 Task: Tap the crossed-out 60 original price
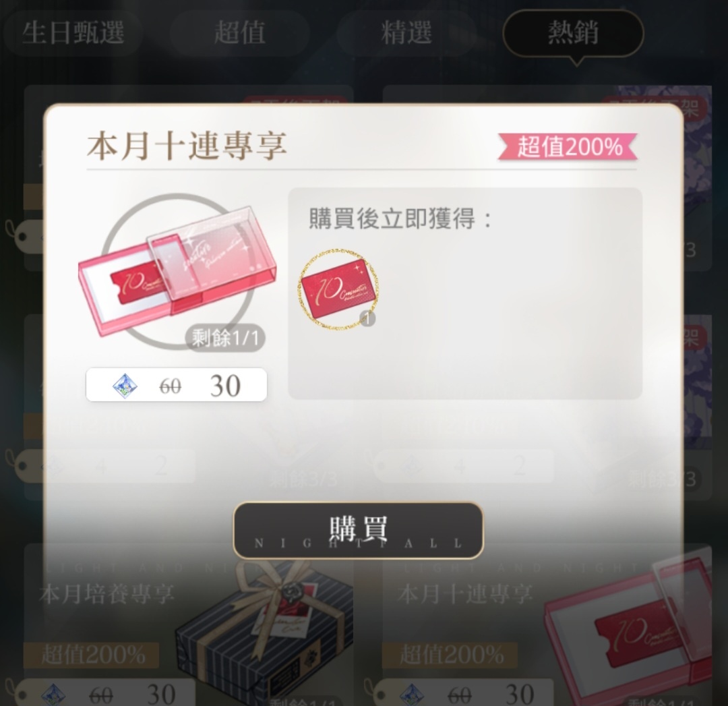(171, 386)
